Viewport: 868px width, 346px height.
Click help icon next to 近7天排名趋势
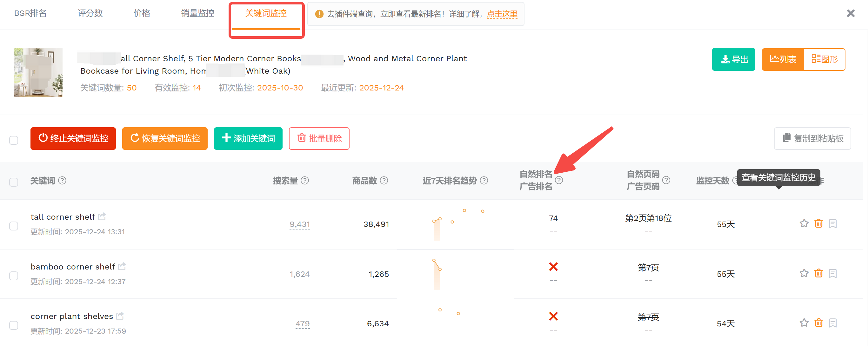pyautogui.click(x=484, y=181)
